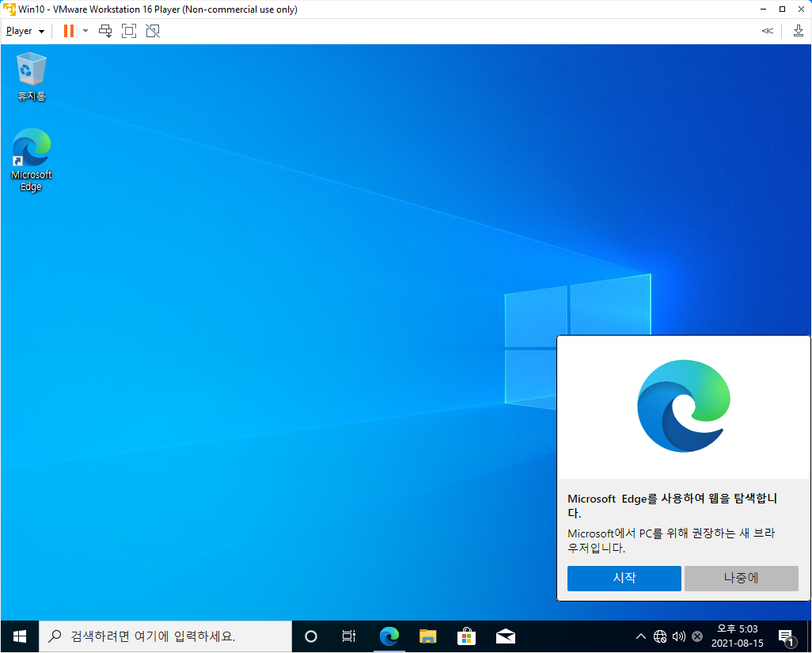Collapse the VMware toolbar with double-arrow icon
This screenshot has height=653, width=812.
coord(768,31)
